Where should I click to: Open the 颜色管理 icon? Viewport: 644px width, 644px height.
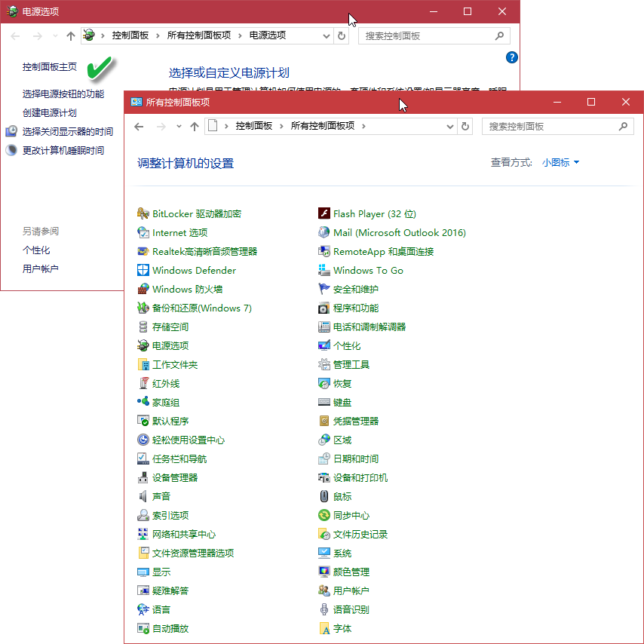pos(324,572)
